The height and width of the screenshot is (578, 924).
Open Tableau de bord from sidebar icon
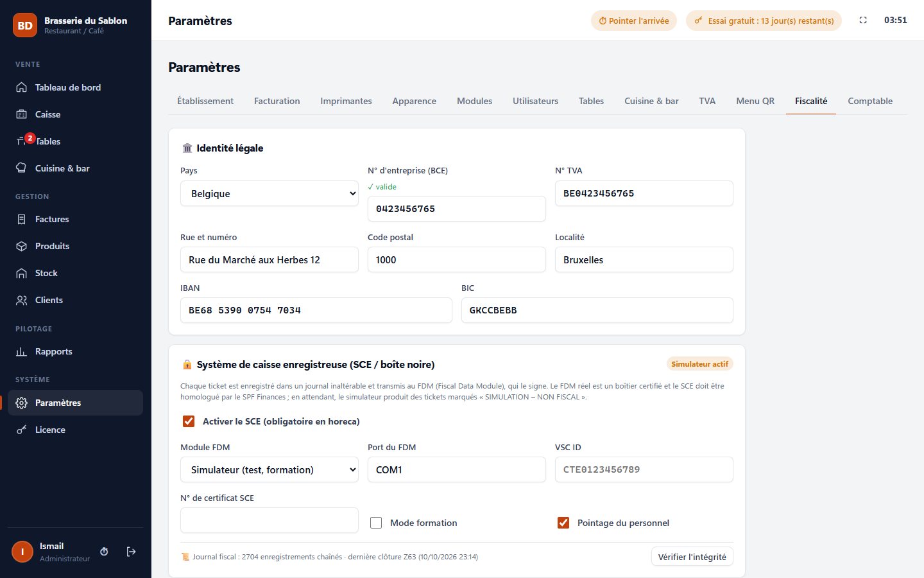pyautogui.click(x=21, y=87)
